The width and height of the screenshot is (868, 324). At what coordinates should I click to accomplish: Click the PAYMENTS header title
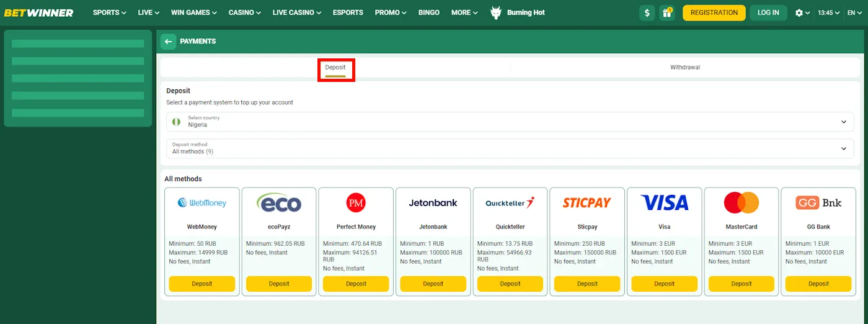point(198,41)
